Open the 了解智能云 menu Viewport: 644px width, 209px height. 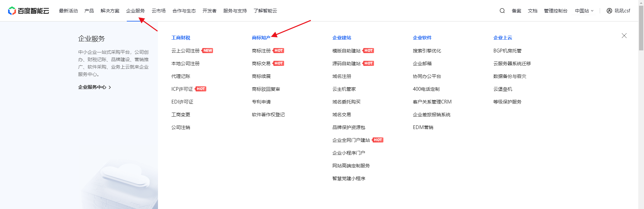(265, 11)
